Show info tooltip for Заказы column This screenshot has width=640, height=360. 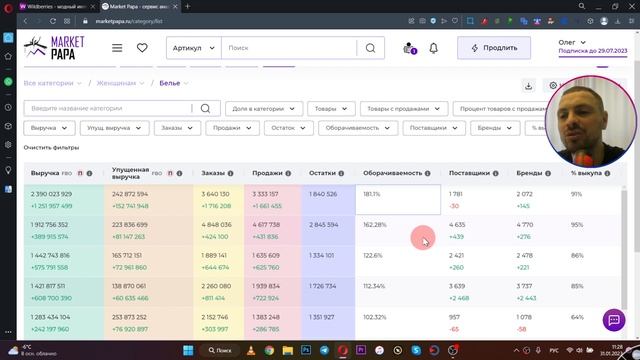pos(231,173)
